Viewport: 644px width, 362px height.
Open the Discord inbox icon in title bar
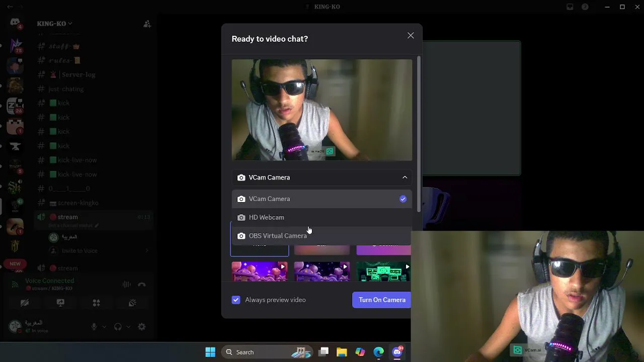point(570,7)
